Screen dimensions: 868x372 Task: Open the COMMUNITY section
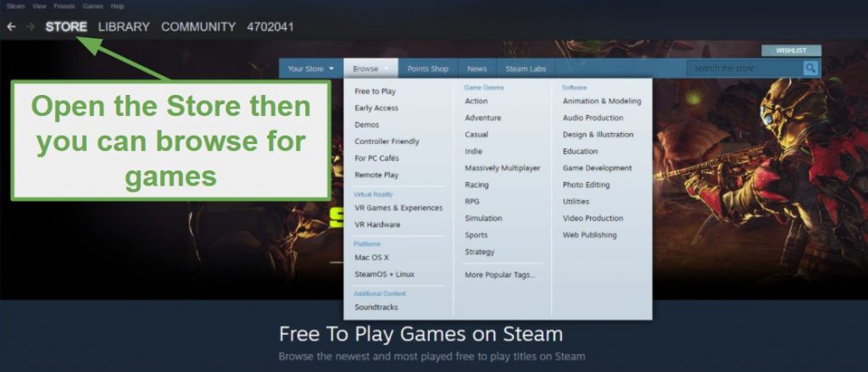point(198,26)
